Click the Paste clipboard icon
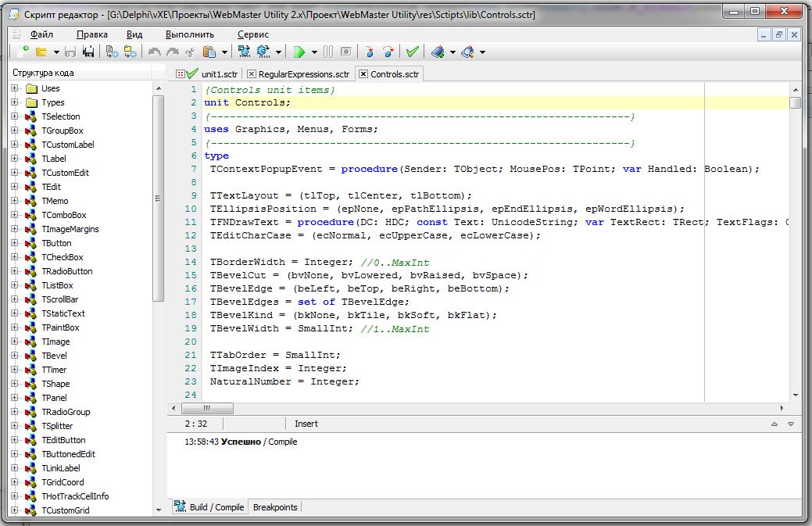This screenshot has height=526, width=812. tap(209, 52)
